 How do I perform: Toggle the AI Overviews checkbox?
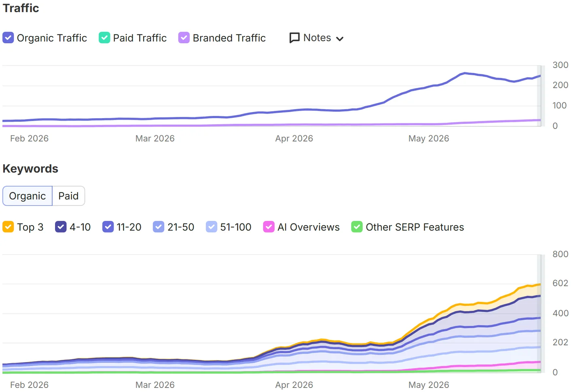(x=269, y=227)
